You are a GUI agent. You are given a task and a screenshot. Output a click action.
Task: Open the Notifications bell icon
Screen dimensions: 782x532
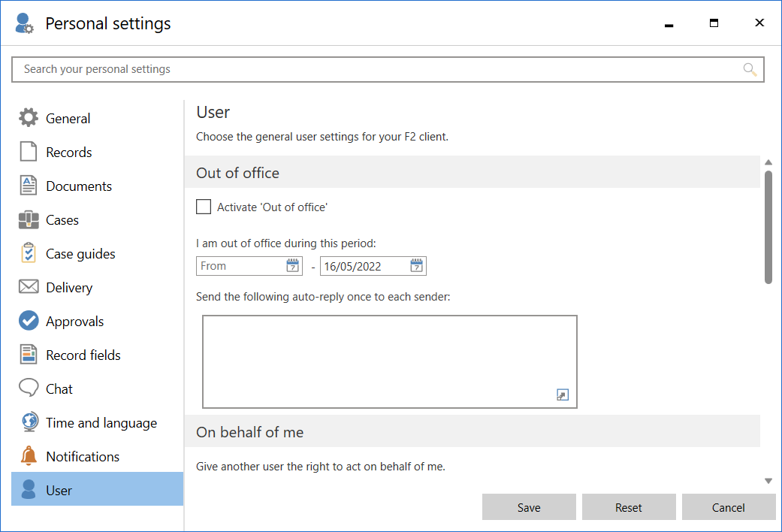29,455
